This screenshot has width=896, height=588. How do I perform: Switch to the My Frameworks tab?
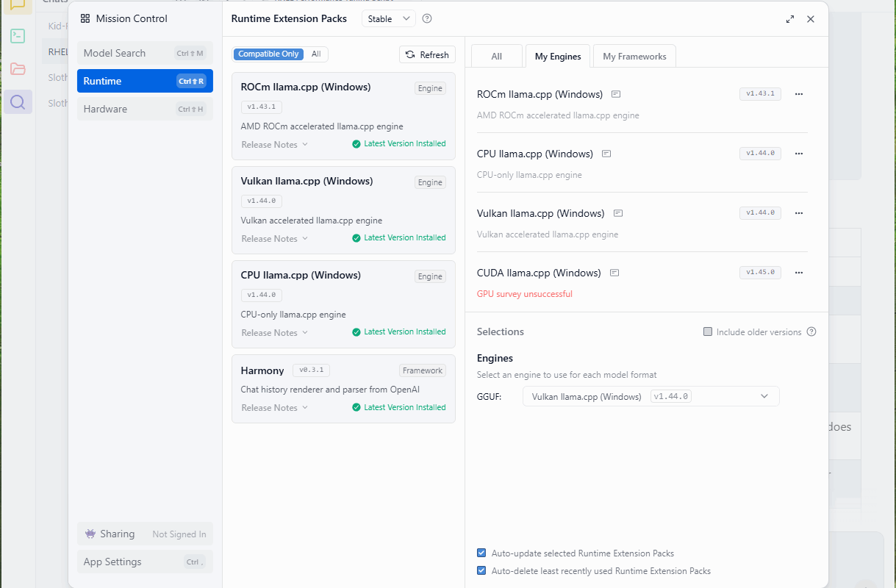[634, 57]
